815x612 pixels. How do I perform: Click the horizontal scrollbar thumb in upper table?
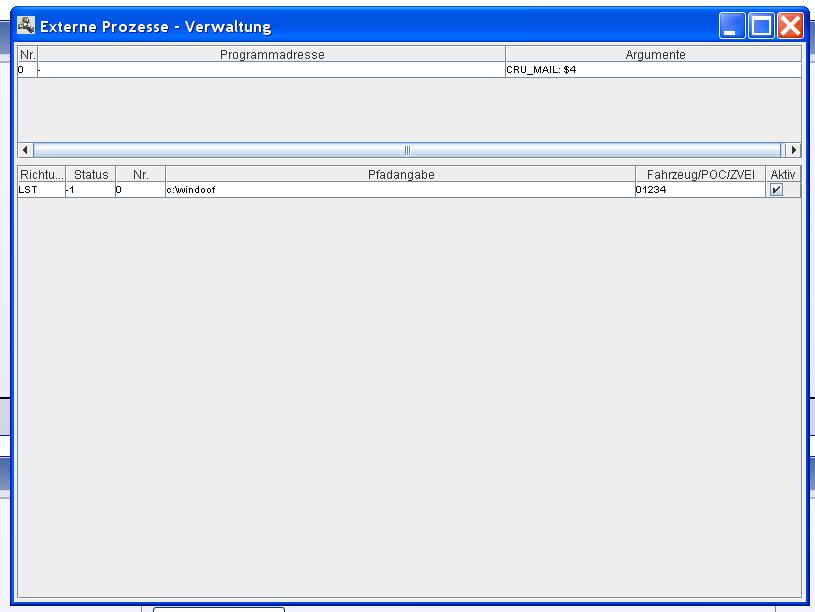pyautogui.click(x=408, y=150)
